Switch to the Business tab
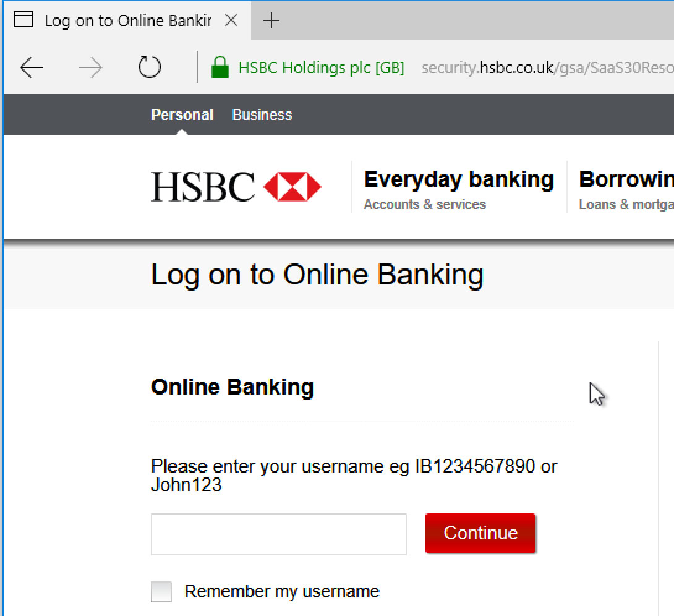Viewport: 674px width, 616px height. point(262,115)
